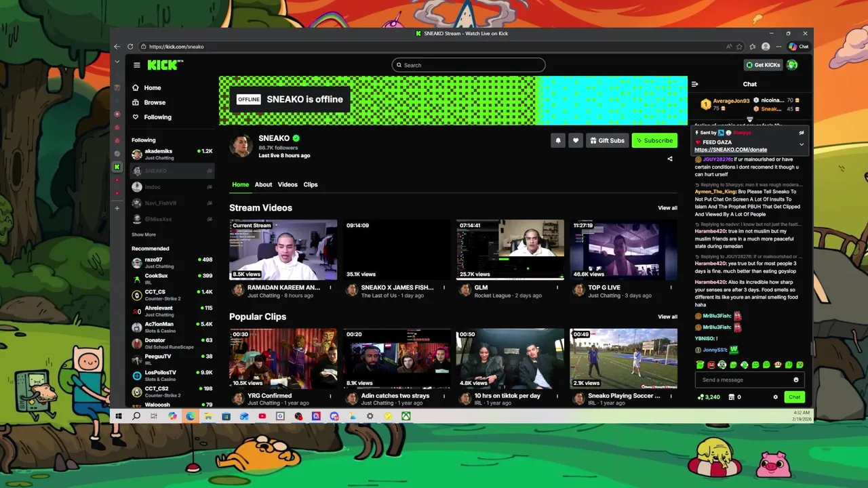Open options menu for TOP G LIVE video
Viewport: 868px width, 488px height.
point(671,287)
